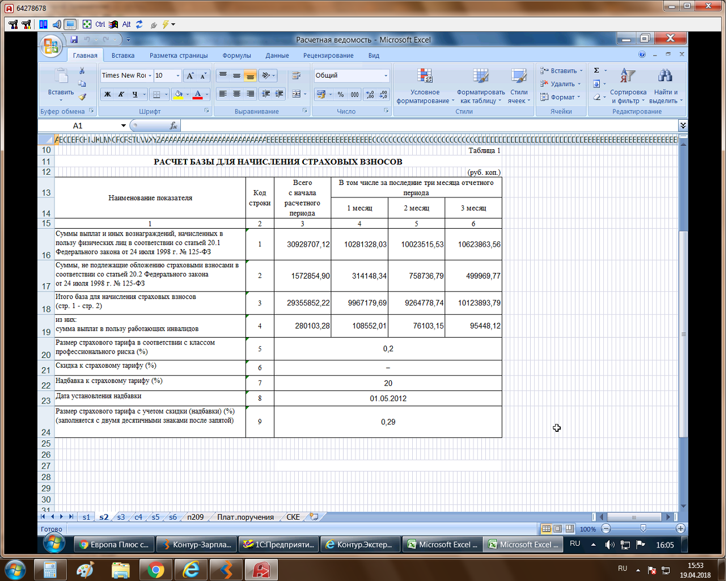The image size is (728, 581).
Task: Decrease indent in alignment group
Action: [266, 94]
